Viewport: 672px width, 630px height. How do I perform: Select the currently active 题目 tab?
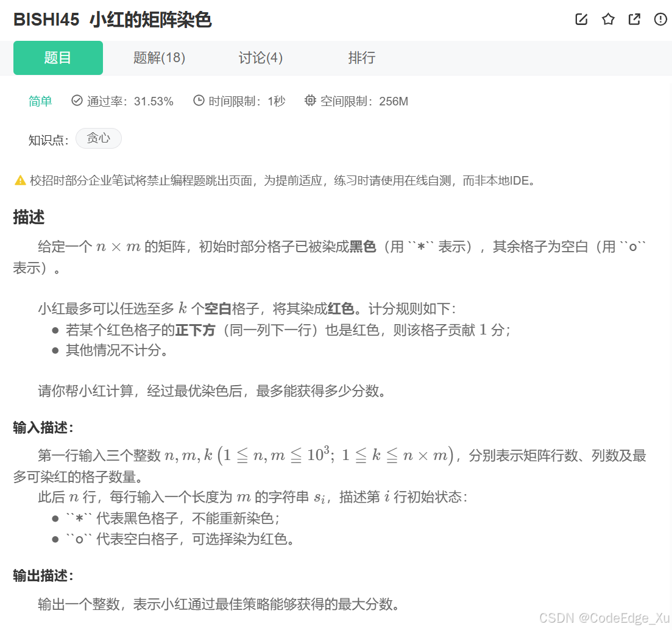[x=58, y=57]
